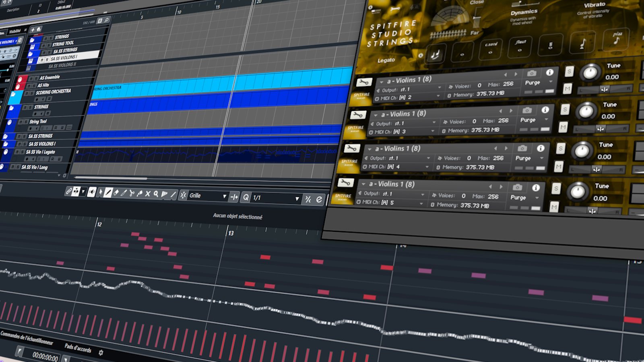The width and height of the screenshot is (644, 362).
Task: Open the Pads d'accords tab
Action: coord(78,348)
